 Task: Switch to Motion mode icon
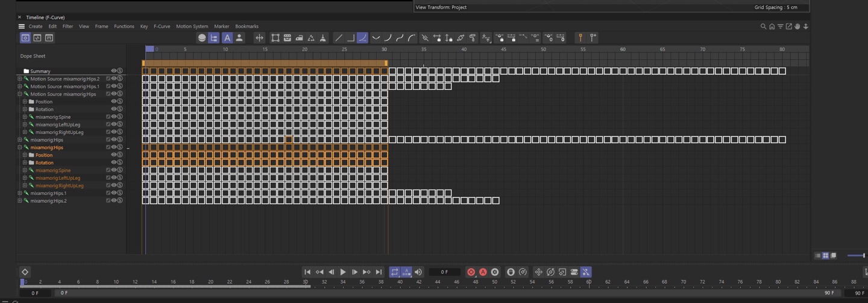click(x=49, y=38)
